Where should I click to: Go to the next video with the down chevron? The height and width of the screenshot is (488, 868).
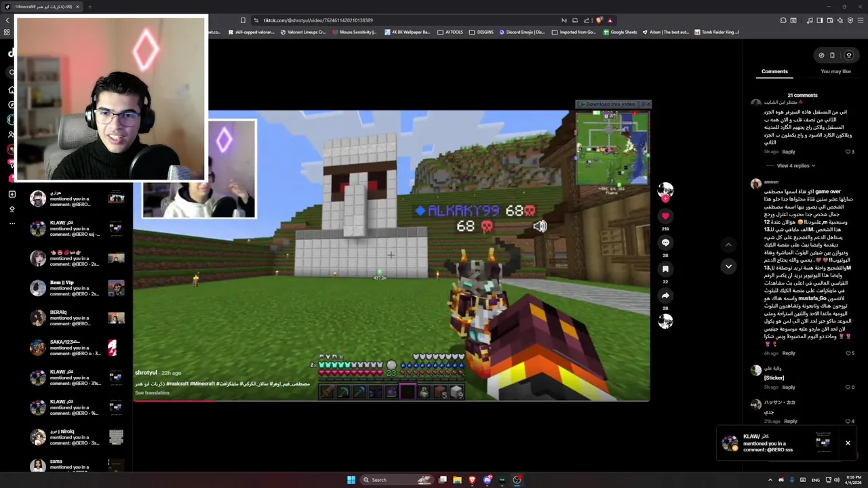tap(728, 266)
